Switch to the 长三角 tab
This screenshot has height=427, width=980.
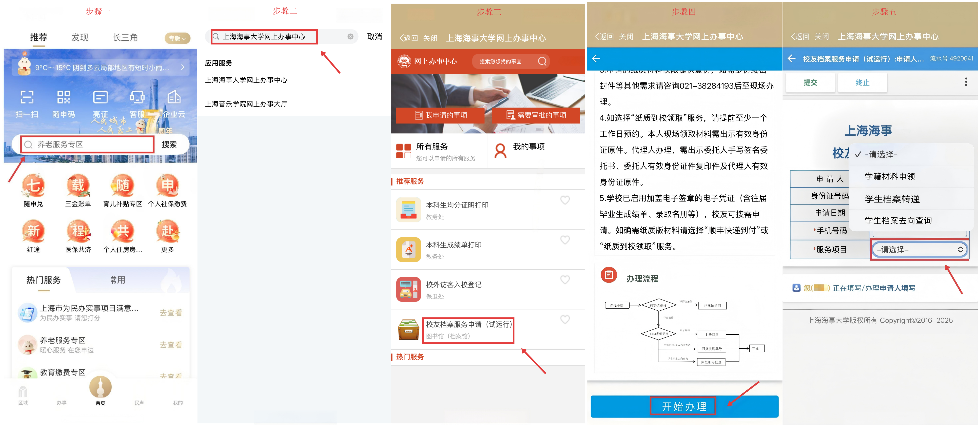click(x=125, y=37)
